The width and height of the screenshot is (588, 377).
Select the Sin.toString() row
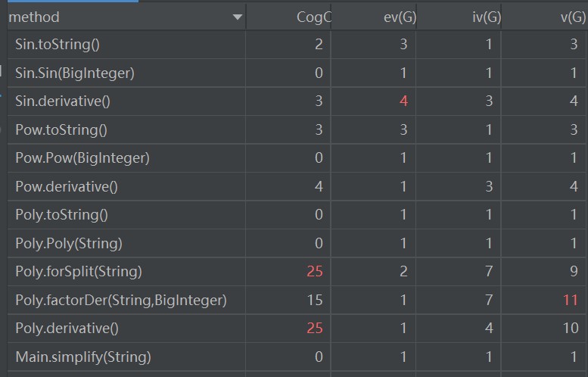click(58, 45)
